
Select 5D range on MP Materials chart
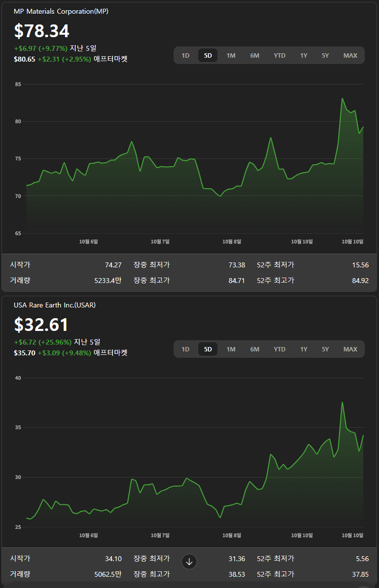pyautogui.click(x=208, y=55)
